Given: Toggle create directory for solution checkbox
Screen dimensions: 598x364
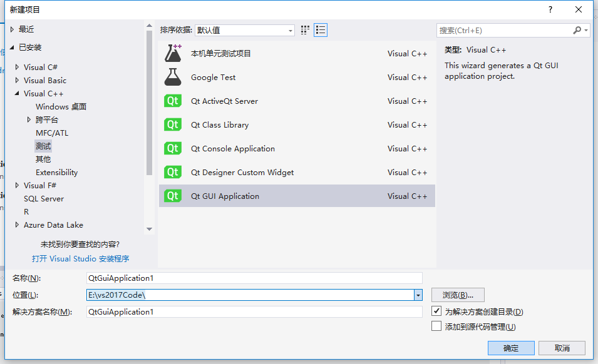Looking at the screenshot, I should (436, 311).
